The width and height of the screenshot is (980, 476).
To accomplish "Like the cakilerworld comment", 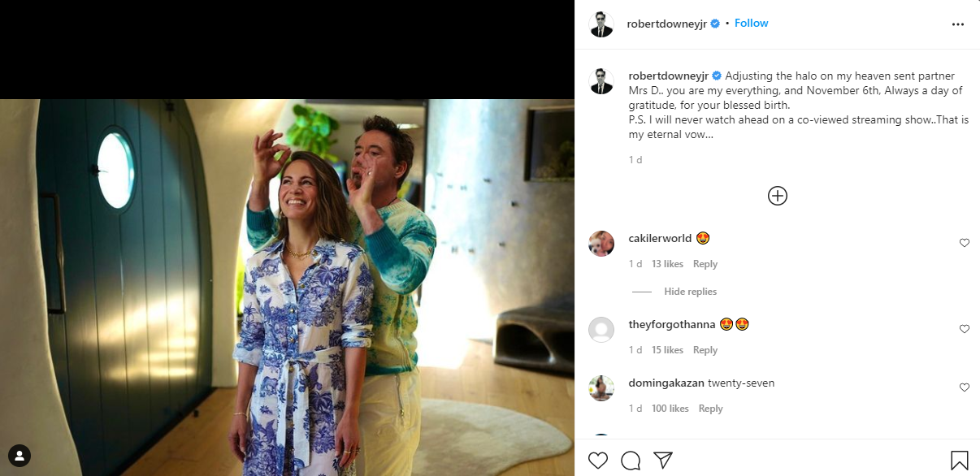I will click(x=965, y=243).
